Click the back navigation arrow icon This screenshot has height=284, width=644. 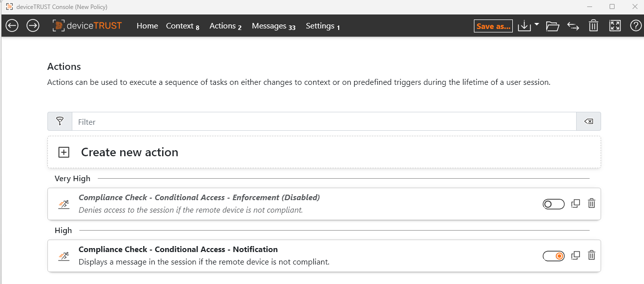tap(12, 26)
